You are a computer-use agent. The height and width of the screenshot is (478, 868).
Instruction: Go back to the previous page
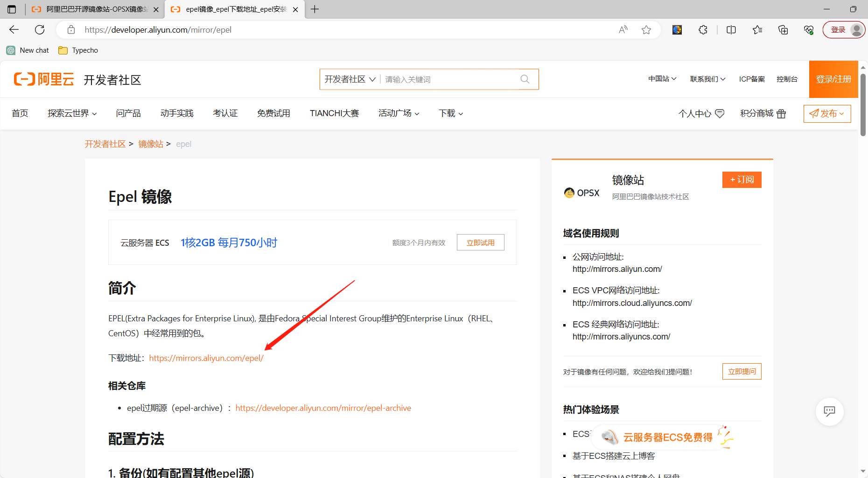(x=14, y=30)
